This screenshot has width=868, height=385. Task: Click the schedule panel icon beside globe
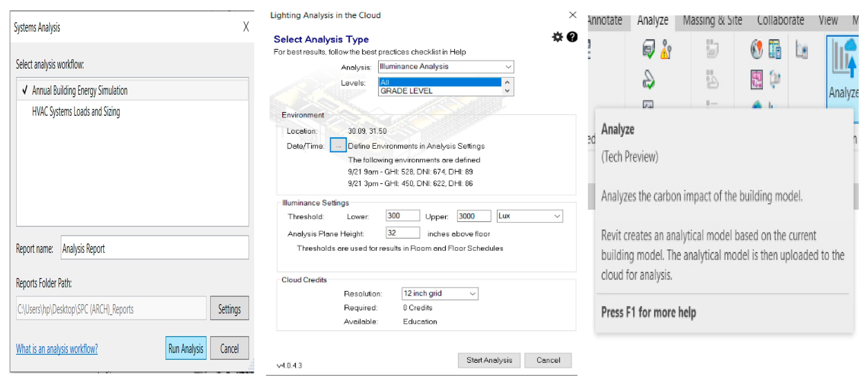coord(775,50)
